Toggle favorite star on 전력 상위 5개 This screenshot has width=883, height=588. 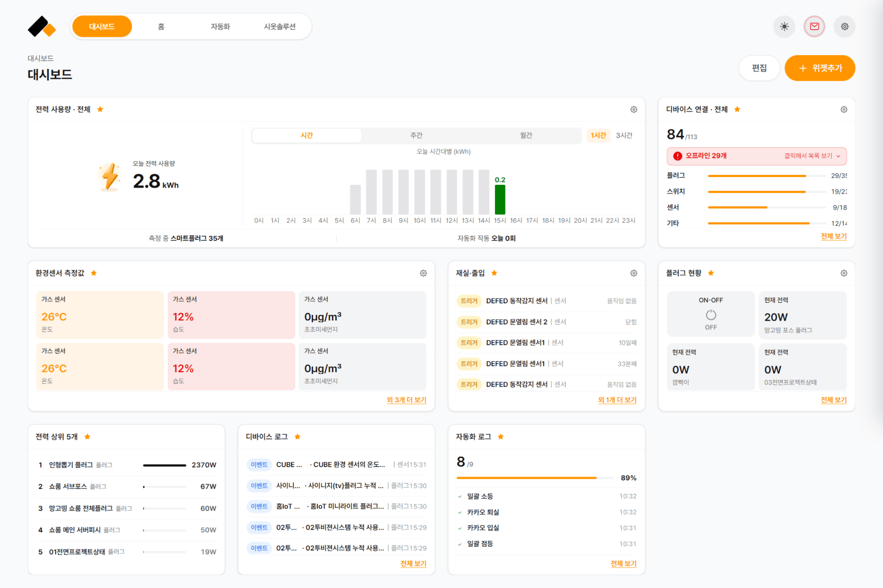[87, 437]
